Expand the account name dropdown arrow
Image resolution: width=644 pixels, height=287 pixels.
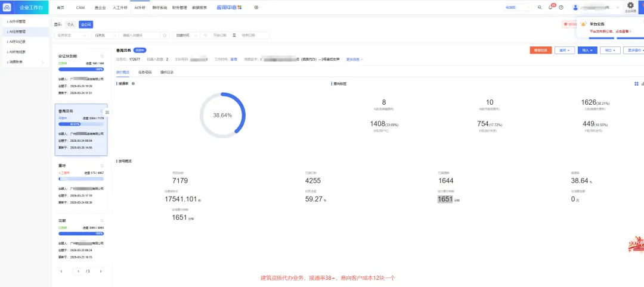(618, 7)
